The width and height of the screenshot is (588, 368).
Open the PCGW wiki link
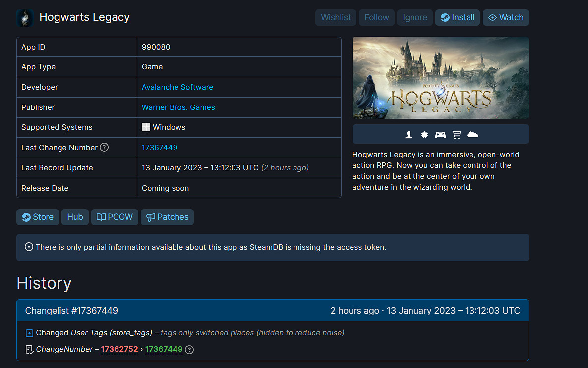point(115,217)
